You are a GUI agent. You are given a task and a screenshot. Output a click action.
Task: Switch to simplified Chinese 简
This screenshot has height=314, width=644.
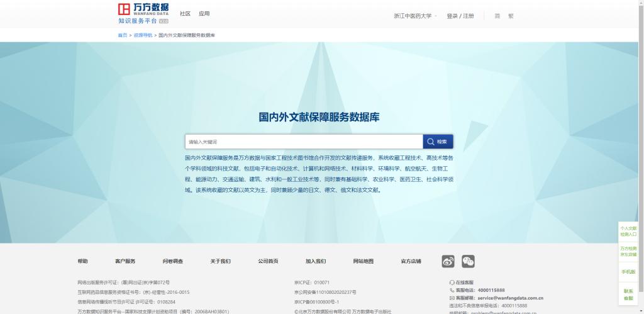497,16
